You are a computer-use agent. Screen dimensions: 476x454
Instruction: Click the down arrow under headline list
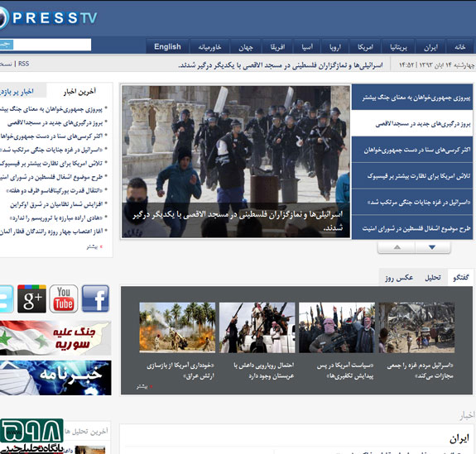432,247
